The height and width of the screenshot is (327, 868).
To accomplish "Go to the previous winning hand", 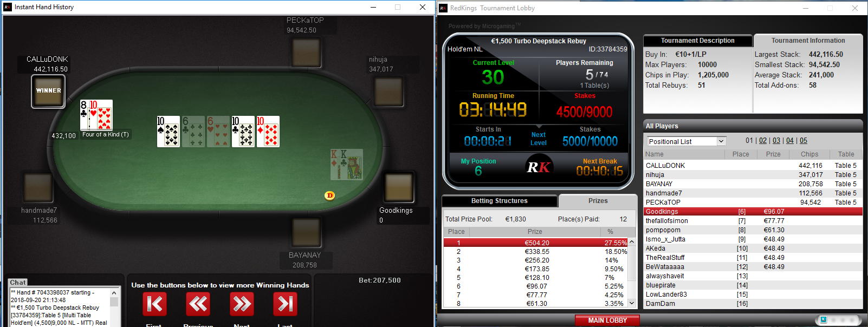I will (198, 304).
